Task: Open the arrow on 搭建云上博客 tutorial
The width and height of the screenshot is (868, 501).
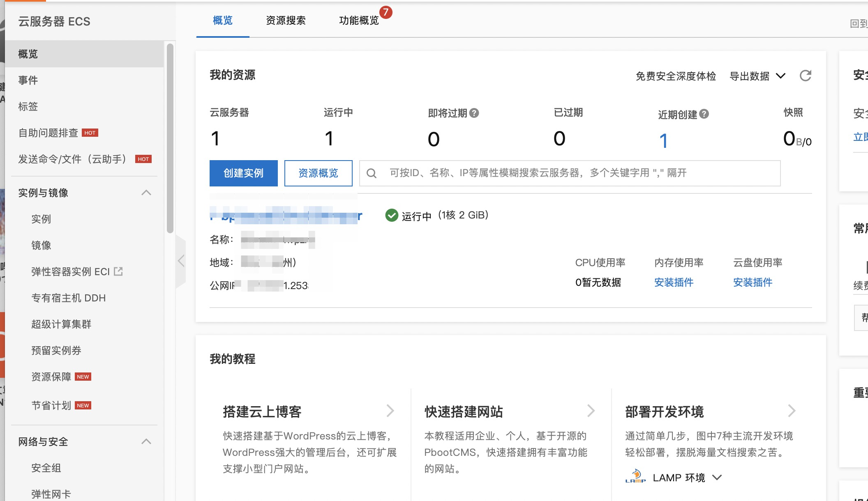Action: coord(390,411)
